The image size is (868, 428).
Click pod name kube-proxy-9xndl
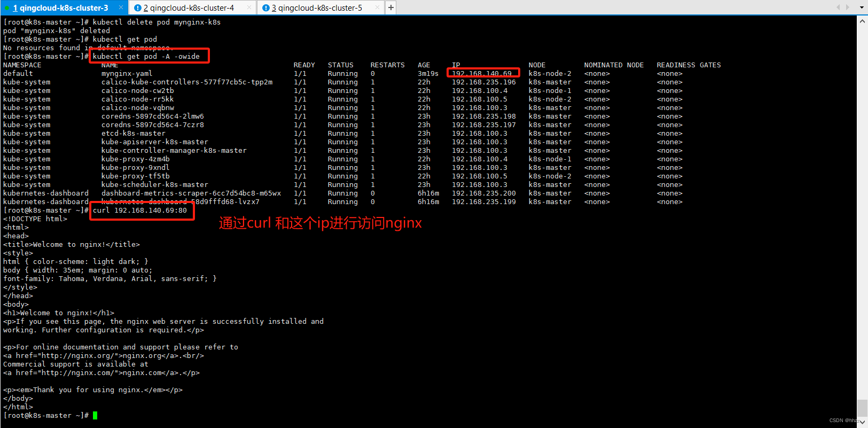click(135, 168)
